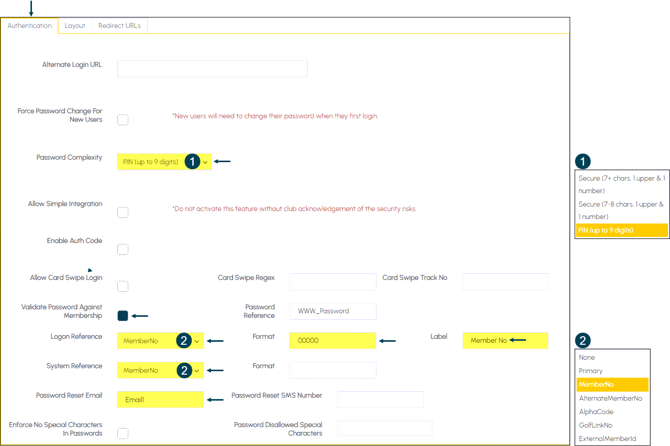Screen dimensions: 670x446
Task: Click the badge 2 in Logon Reference dropdown
Action: [184, 340]
